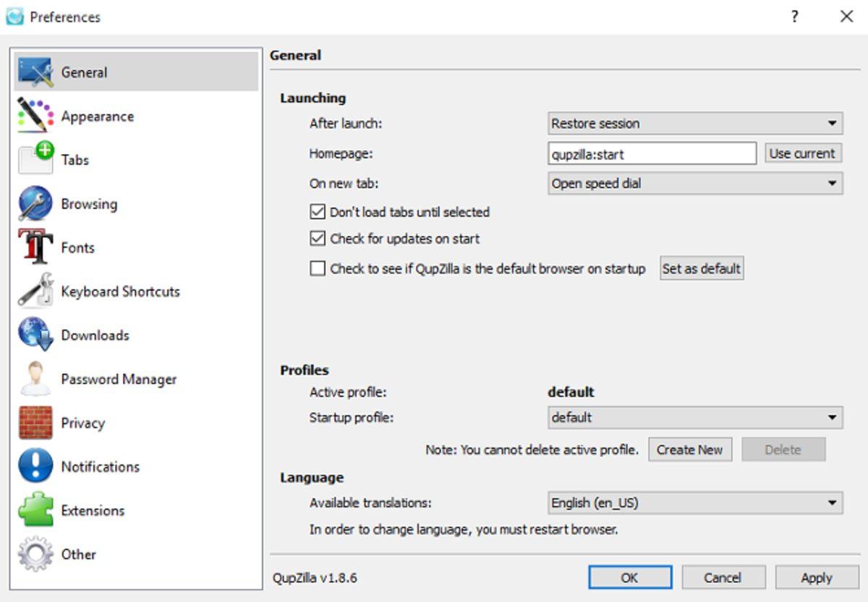868x602 pixels.
Task: Enable default browser check on startup
Action: coord(318,269)
